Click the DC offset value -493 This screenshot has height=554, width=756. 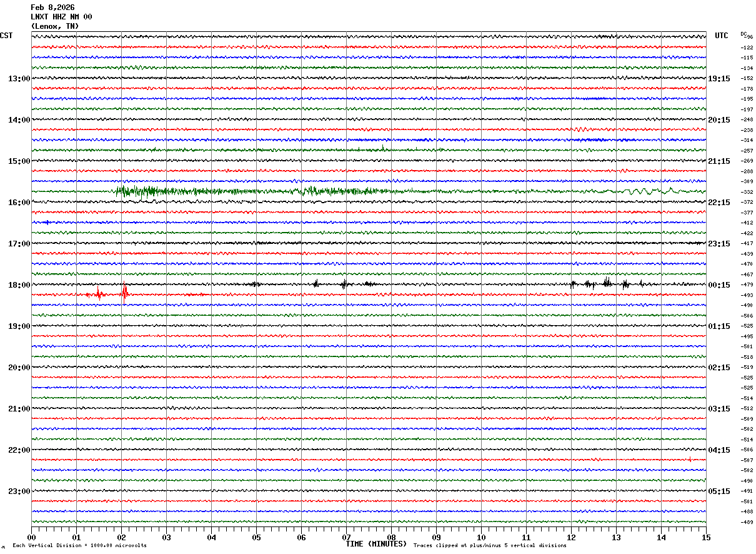pyautogui.click(x=747, y=295)
